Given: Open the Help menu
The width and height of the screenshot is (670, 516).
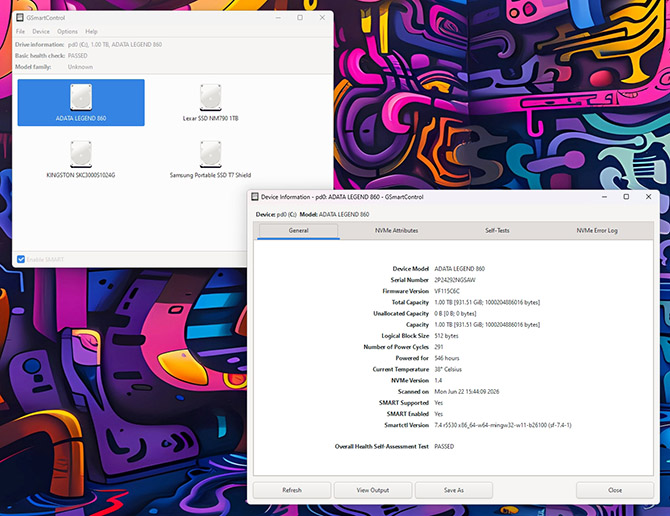Looking at the screenshot, I should point(91,32).
